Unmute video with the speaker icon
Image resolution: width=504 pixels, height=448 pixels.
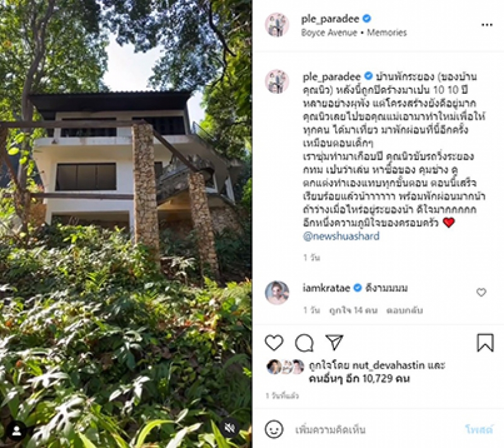[x=229, y=428]
